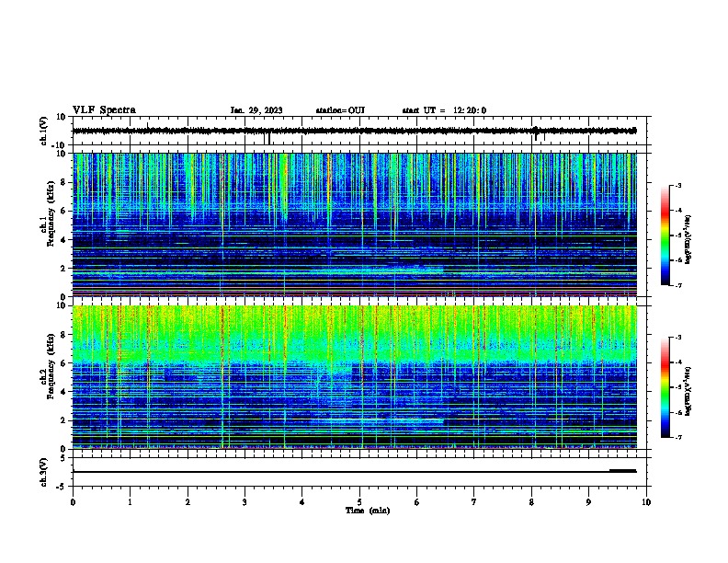Click the ch.2 color scale bar

(x=665, y=387)
